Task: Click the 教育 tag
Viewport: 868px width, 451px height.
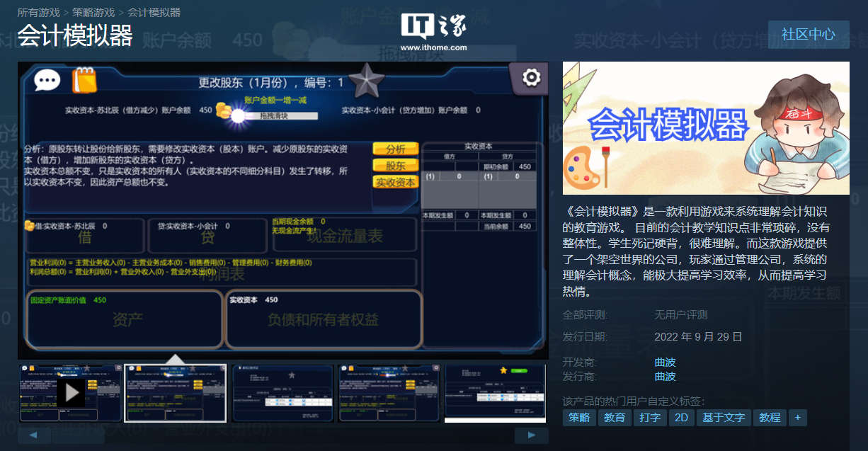Action: (x=615, y=418)
